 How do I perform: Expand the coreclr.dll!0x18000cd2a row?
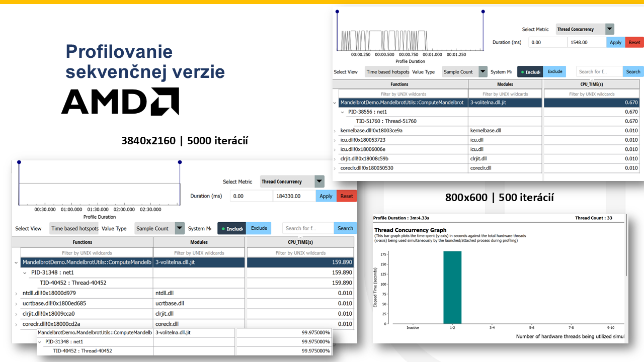point(17,324)
